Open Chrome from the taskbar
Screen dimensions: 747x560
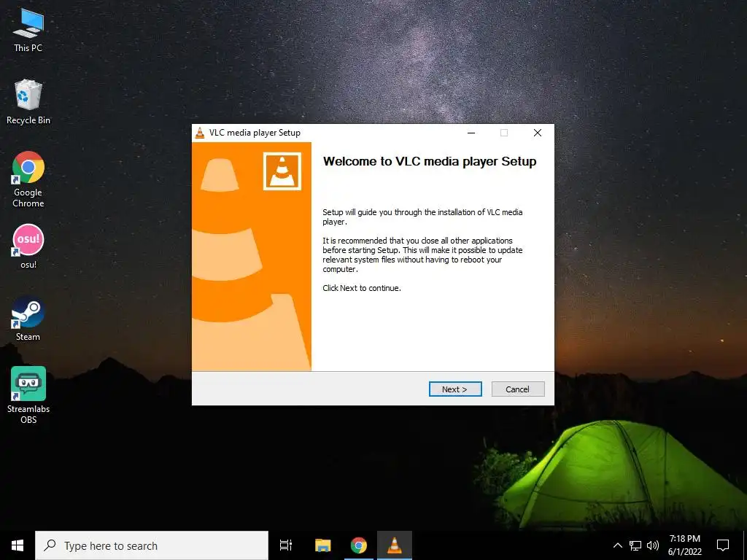click(359, 545)
